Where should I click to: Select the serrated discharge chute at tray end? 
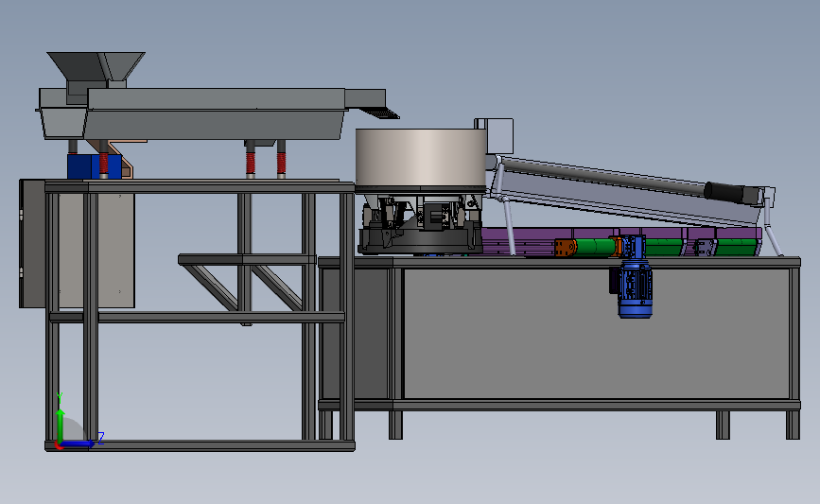point(381,113)
